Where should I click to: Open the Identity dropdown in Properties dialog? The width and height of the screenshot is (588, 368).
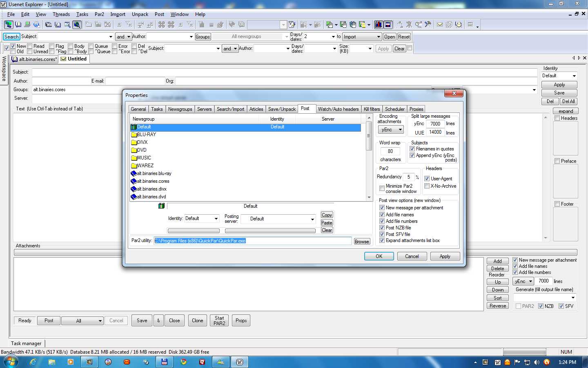click(216, 219)
